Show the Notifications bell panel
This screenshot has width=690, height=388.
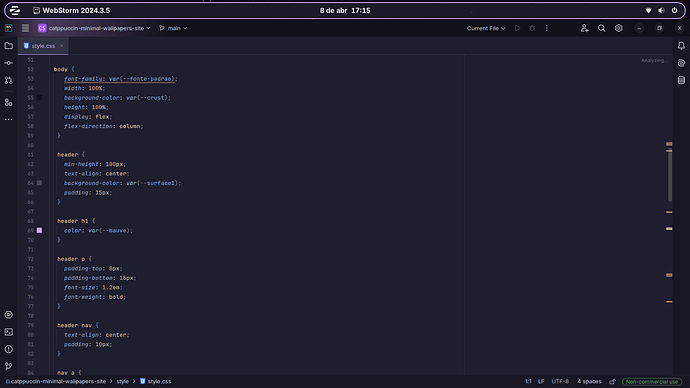[681, 46]
